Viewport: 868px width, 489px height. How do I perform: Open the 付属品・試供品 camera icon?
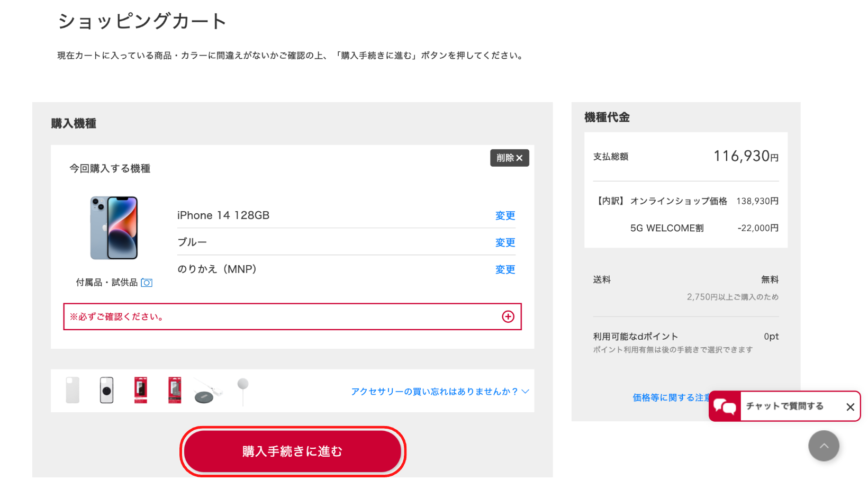pos(147,283)
